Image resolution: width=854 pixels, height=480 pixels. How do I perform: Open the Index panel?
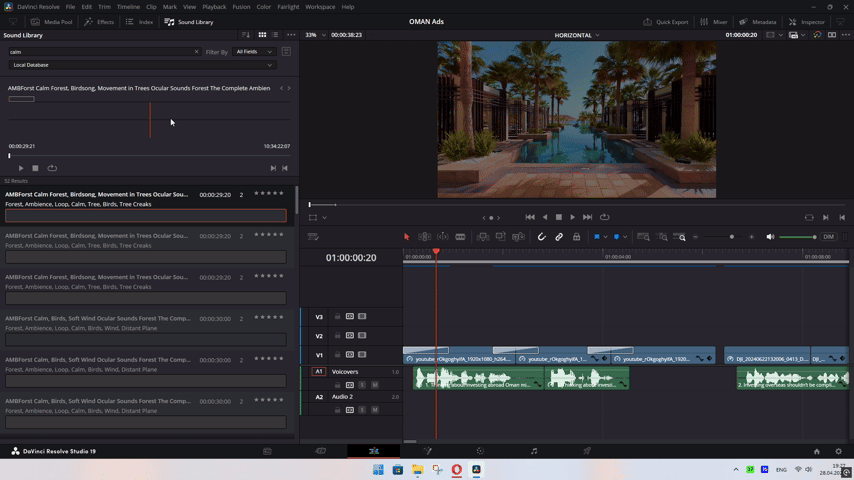(x=139, y=22)
